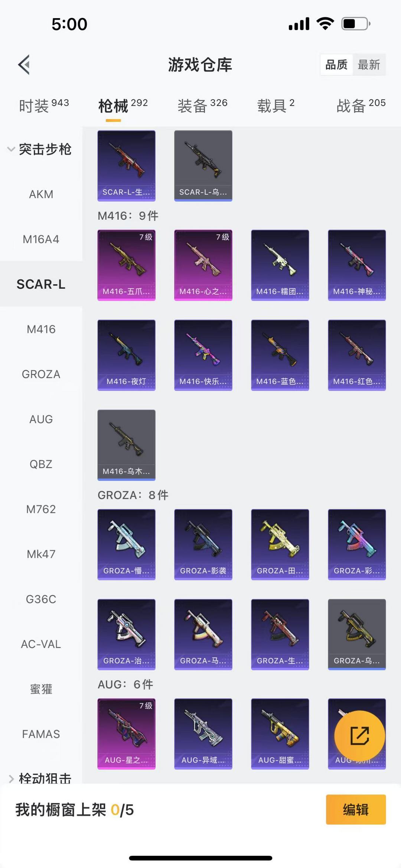Tap the orange share floating button
The image size is (401, 868).
pyautogui.click(x=359, y=736)
